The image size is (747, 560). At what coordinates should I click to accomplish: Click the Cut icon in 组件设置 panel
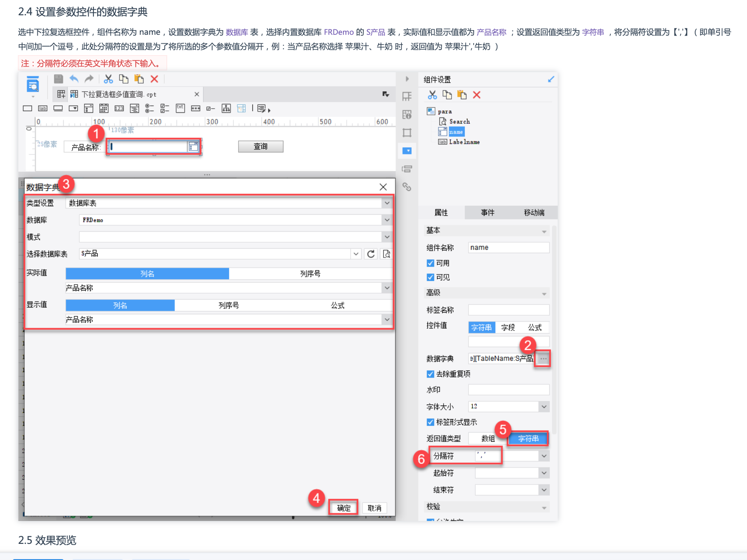tap(432, 95)
